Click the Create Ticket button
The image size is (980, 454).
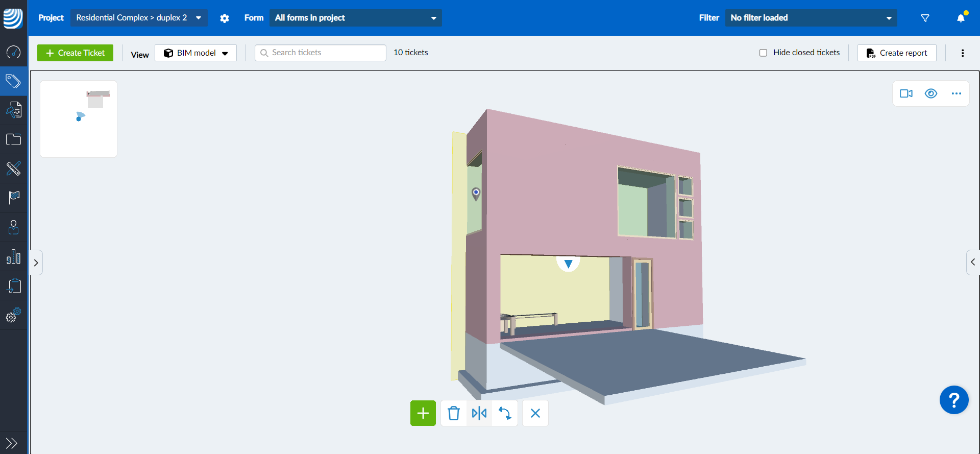click(x=75, y=53)
